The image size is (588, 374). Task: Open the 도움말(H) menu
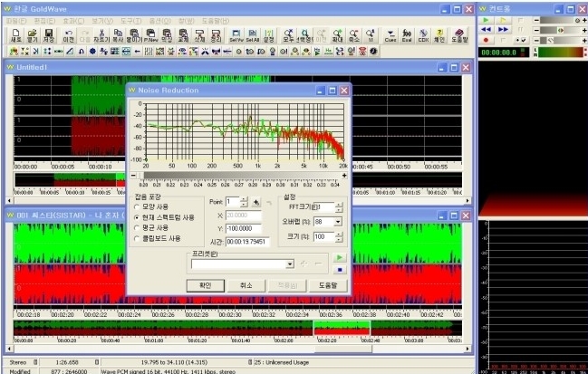(x=216, y=21)
